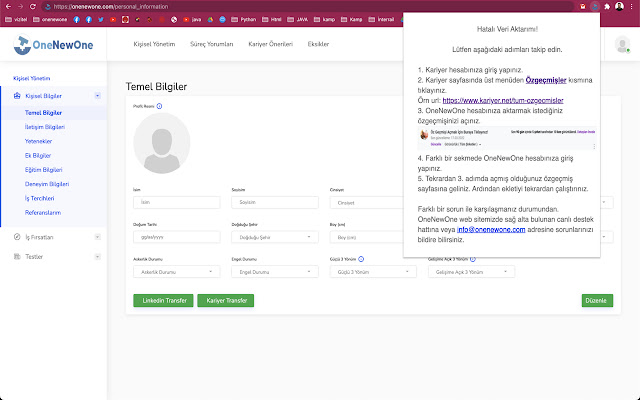Click the OneNewOne logo
The height and width of the screenshot is (400, 640).
point(53,44)
